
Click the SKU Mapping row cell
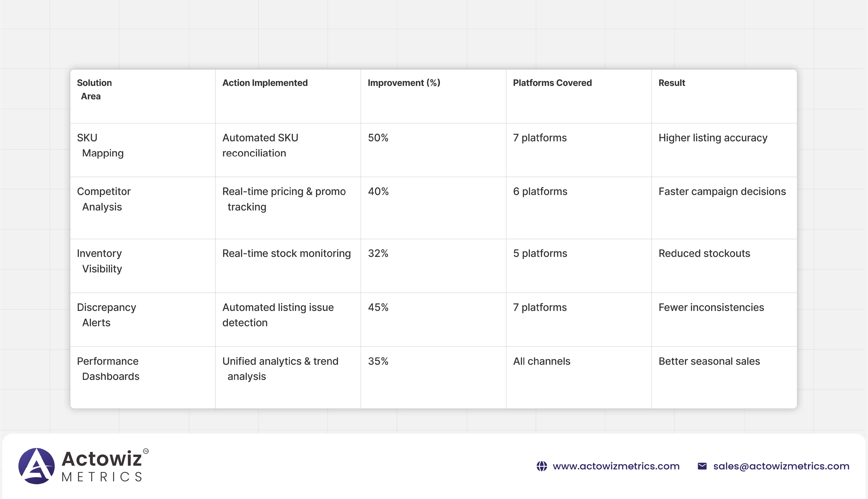pyautogui.click(x=100, y=145)
